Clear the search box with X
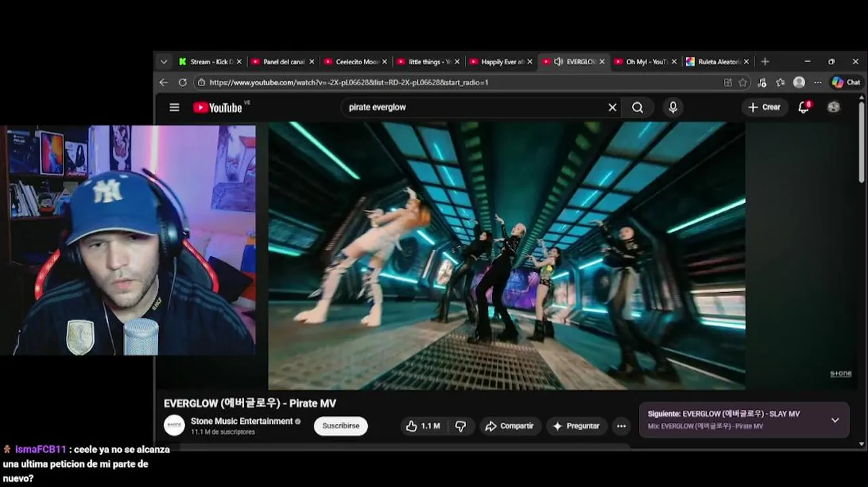 pyautogui.click(x=612, y=107)
